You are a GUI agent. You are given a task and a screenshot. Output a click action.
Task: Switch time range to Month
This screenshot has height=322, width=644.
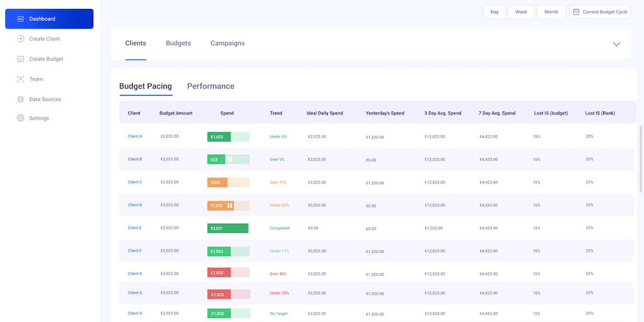pos(551,12)
